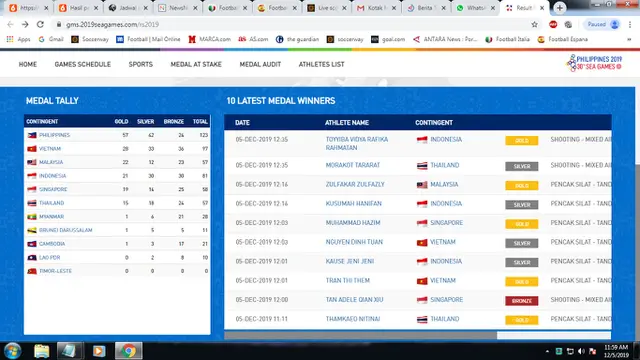Open the MEDAL AUDIT menu item
This screenshot has height=360, width=640.
(x=260, y=64)
